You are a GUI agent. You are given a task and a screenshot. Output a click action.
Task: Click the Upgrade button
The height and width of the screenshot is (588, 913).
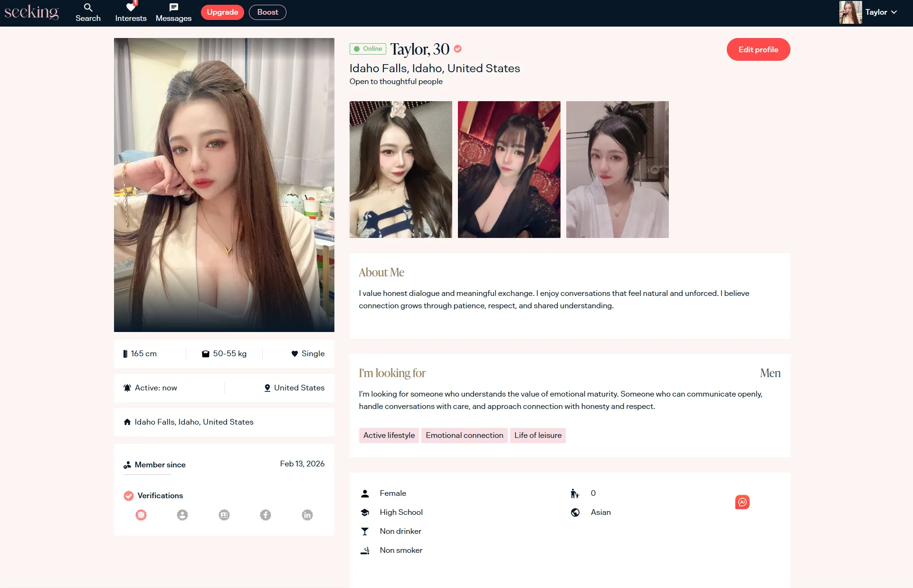222,12
